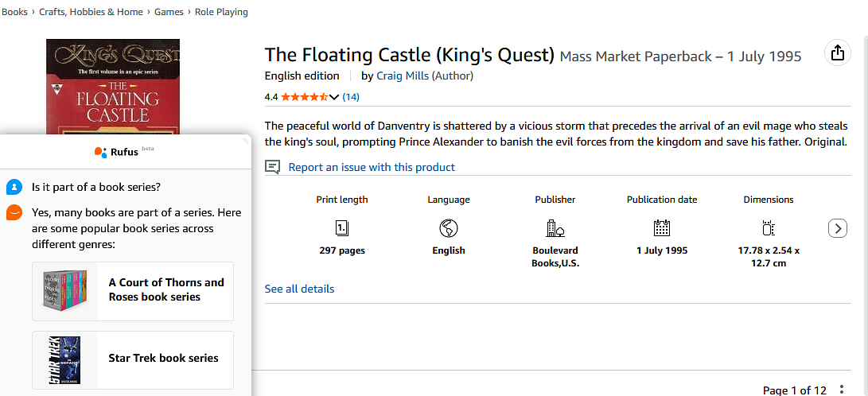The image size is (868, 396).
Task: Click the share icon beside the title
Action: click(x=838, y=53)
